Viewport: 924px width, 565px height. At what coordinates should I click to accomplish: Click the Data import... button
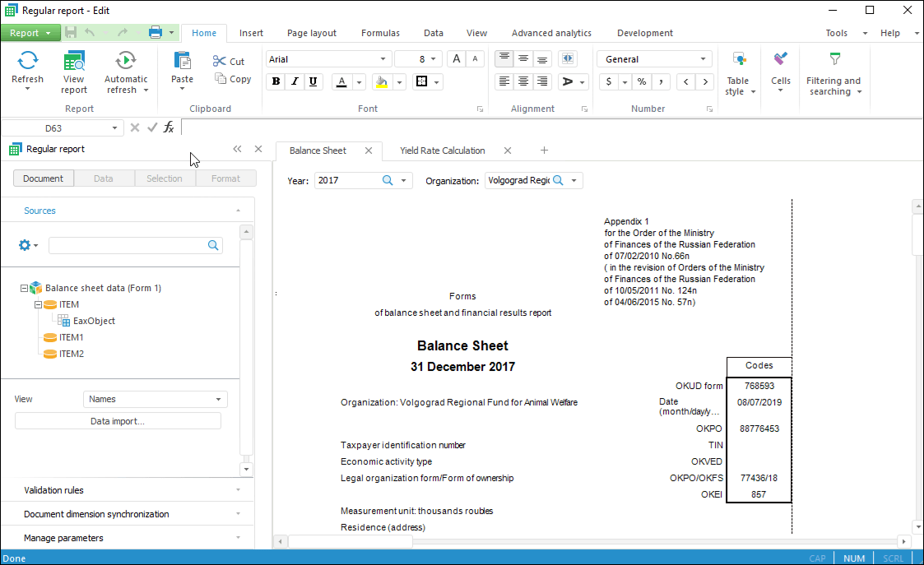[x=118, y=421]
